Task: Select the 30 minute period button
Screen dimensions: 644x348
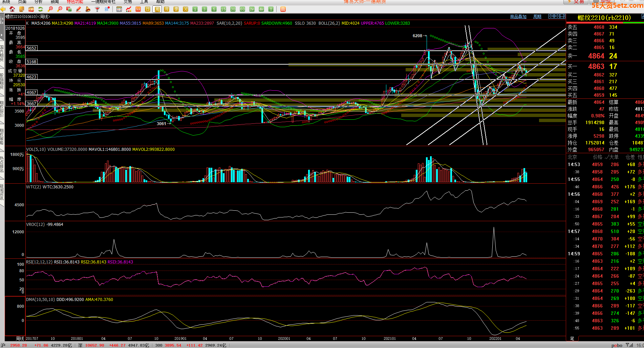Action: pyautogui.click(x=233, y=9)
